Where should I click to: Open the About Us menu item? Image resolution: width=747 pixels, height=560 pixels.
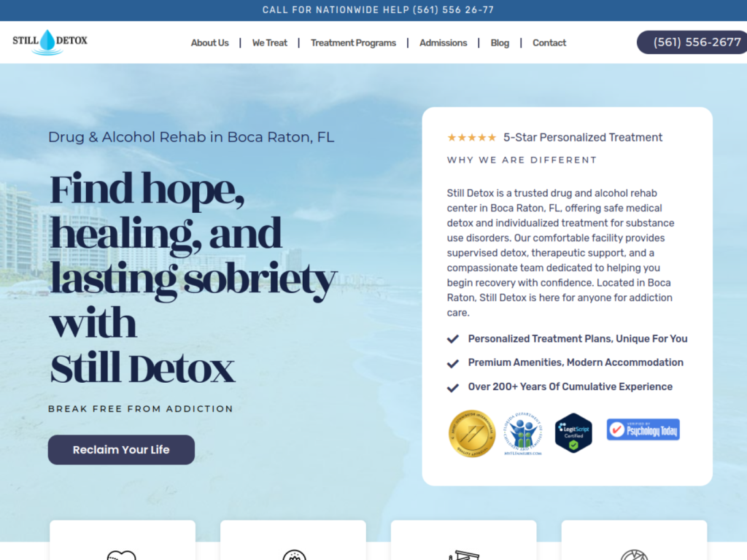tap(209, 43)
